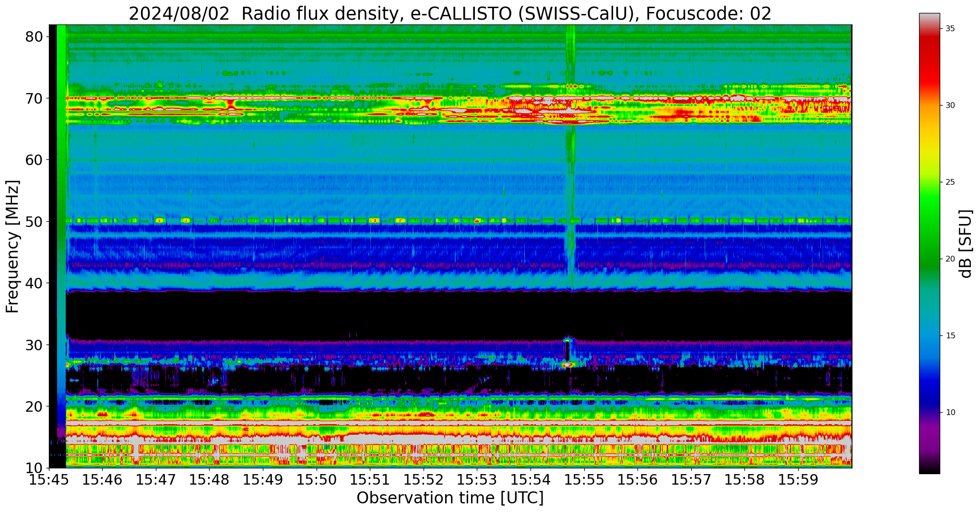Viewport: 980px width, 512px height.
Task: Click the 15:57 time tick label
Action: click(691, 480)
